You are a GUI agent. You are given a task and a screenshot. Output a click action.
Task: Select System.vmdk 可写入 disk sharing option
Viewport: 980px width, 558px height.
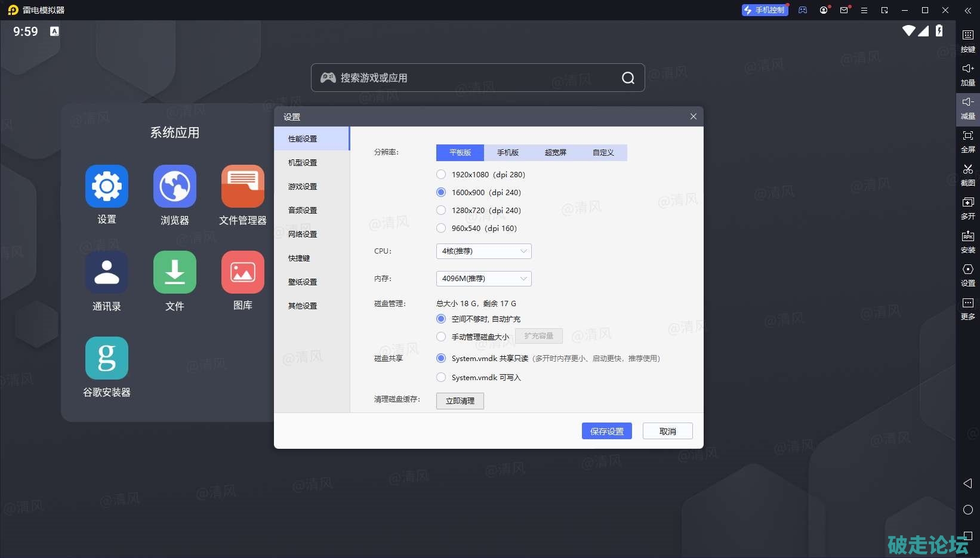441,378
